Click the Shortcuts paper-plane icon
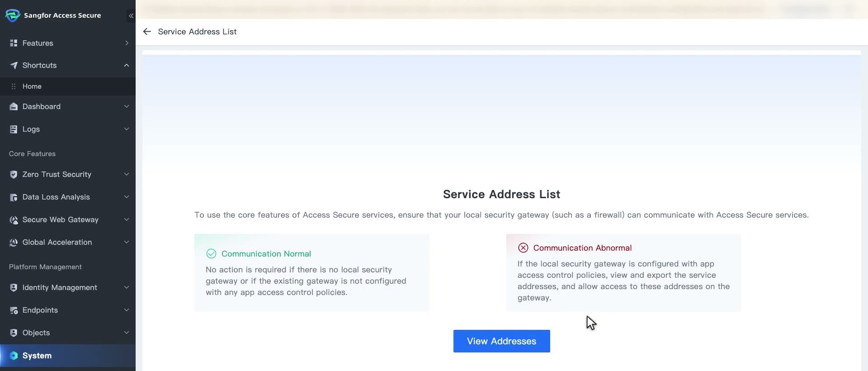This screenshot has height=371, width=868. tap(14, 65)
